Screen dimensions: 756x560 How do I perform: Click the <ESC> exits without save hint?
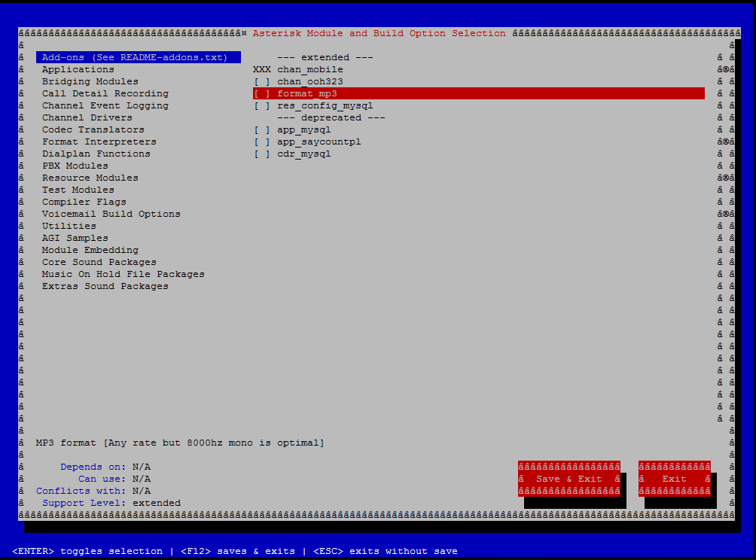[x=386, y=551]
